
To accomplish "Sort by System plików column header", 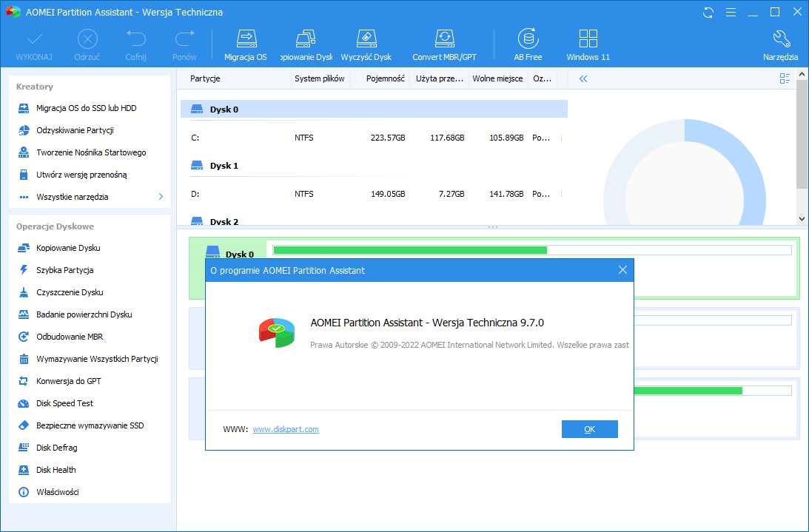I will [x=321, y=78].
